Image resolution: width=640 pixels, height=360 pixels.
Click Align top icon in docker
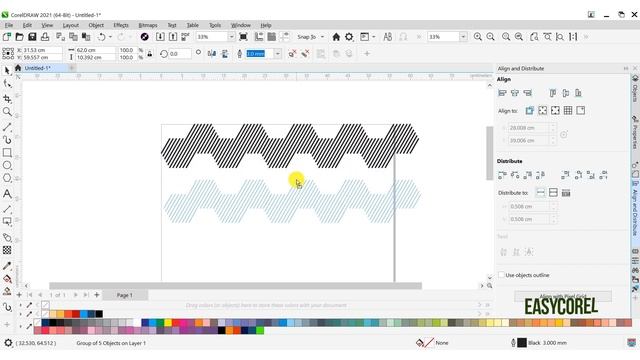tap(553, 93)
